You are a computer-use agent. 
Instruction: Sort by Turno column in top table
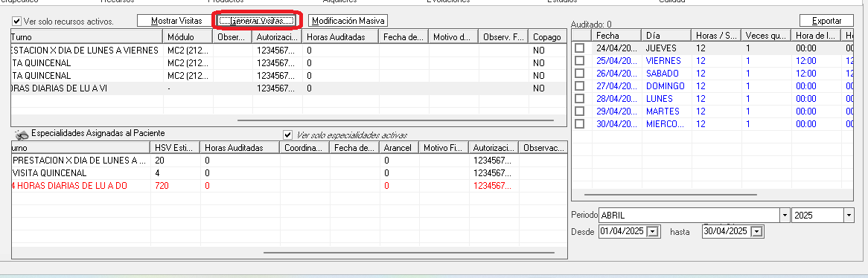click(x=87, y=37)
